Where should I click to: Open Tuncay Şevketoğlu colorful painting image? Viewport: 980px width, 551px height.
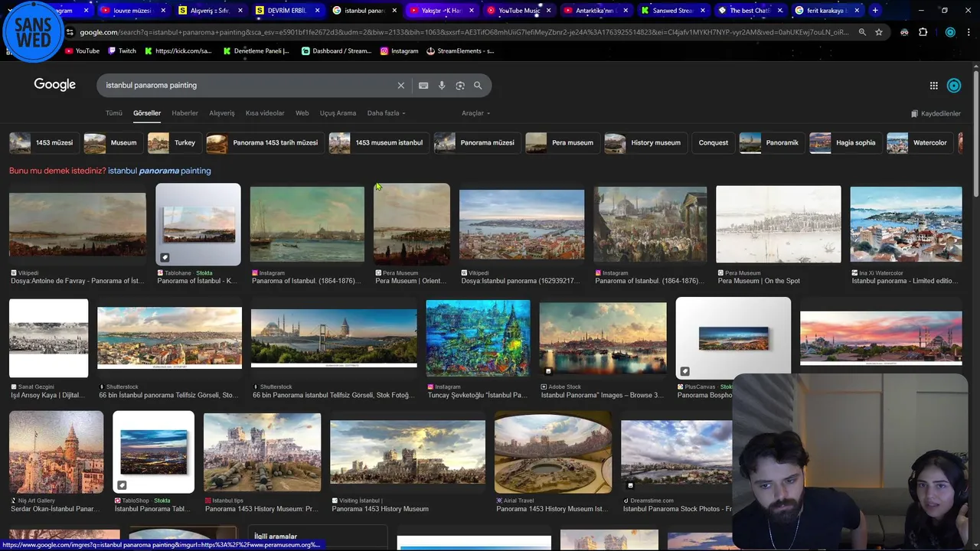[478, 338]
